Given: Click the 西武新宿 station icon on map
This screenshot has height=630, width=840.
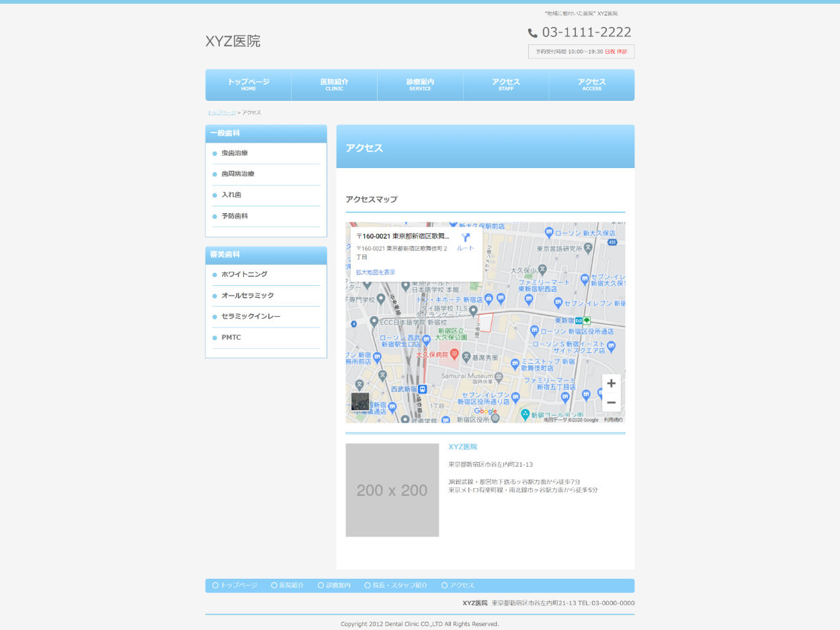Looking at the screenshot, I should coord(422,389).
